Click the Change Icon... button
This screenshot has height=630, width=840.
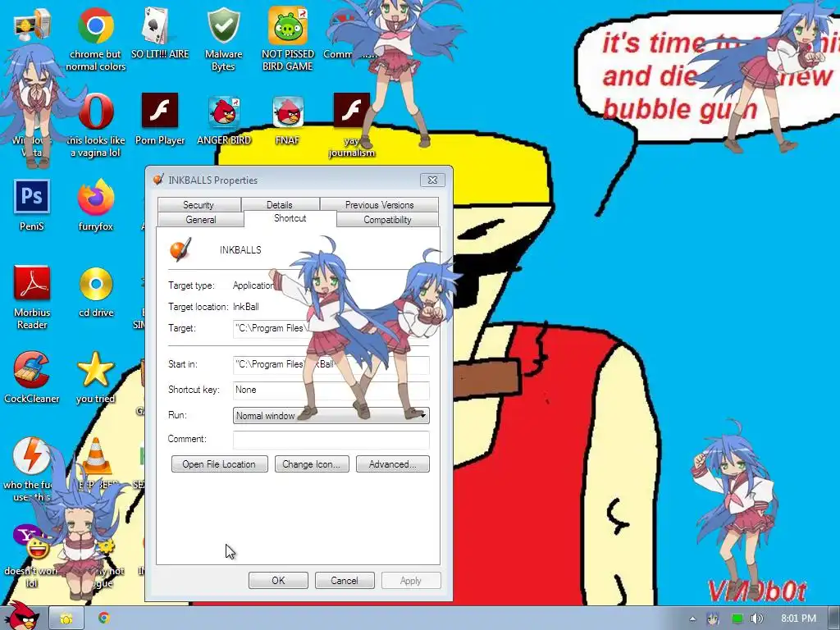point(312,464)
